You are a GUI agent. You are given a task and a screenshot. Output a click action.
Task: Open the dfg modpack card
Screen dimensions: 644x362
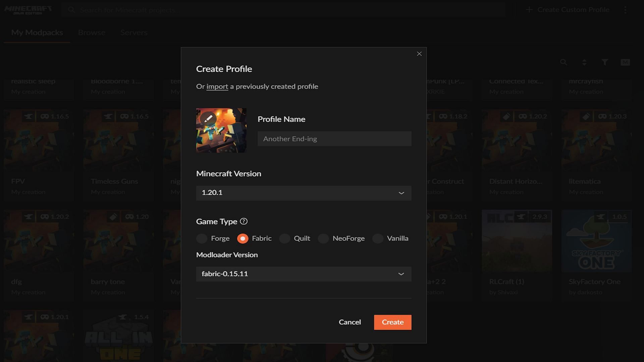39,255
